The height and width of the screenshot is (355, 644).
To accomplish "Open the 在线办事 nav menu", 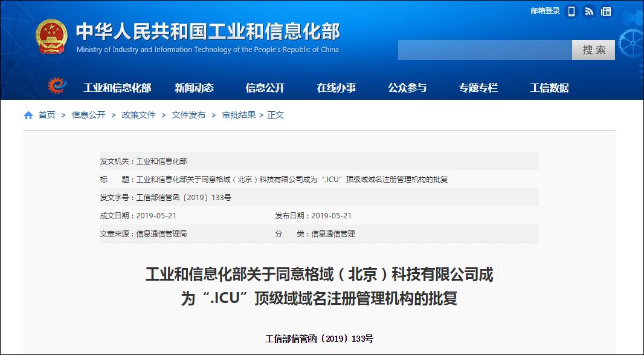I will point(336,88).
